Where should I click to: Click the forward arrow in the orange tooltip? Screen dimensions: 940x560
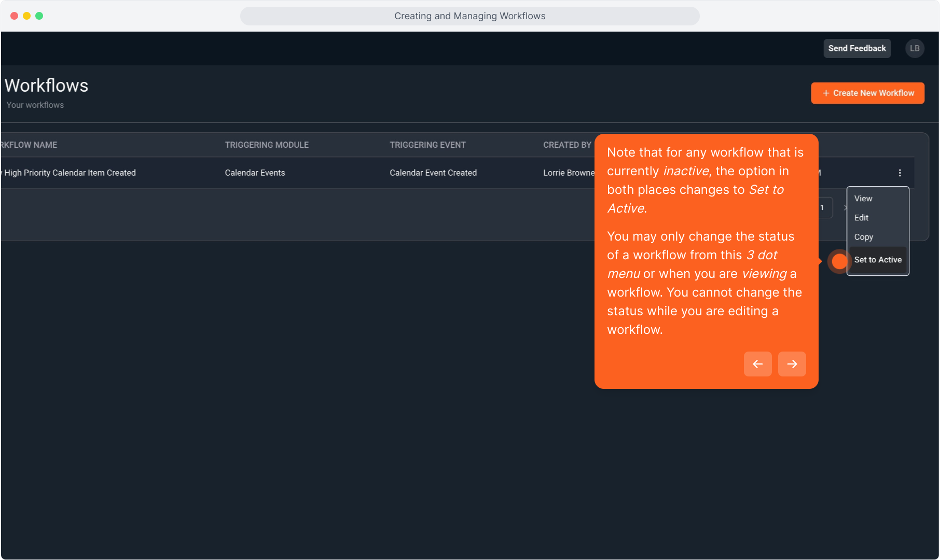point(792,364)
